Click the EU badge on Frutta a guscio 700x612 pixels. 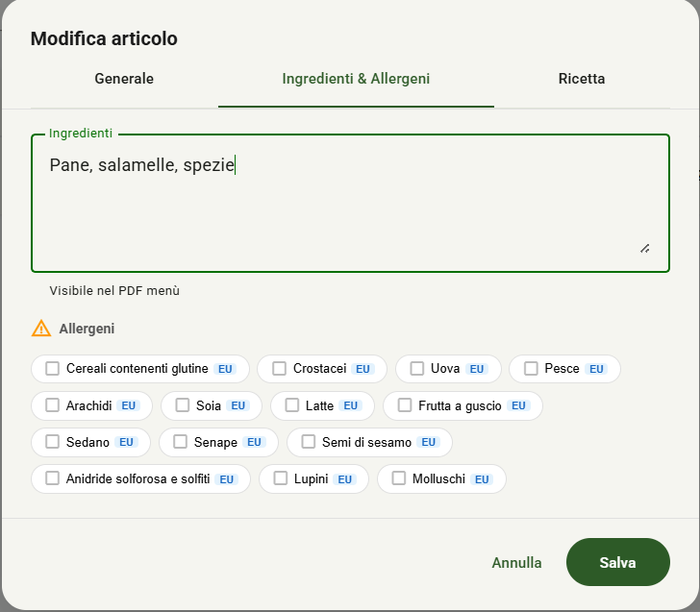pos(518,405)
